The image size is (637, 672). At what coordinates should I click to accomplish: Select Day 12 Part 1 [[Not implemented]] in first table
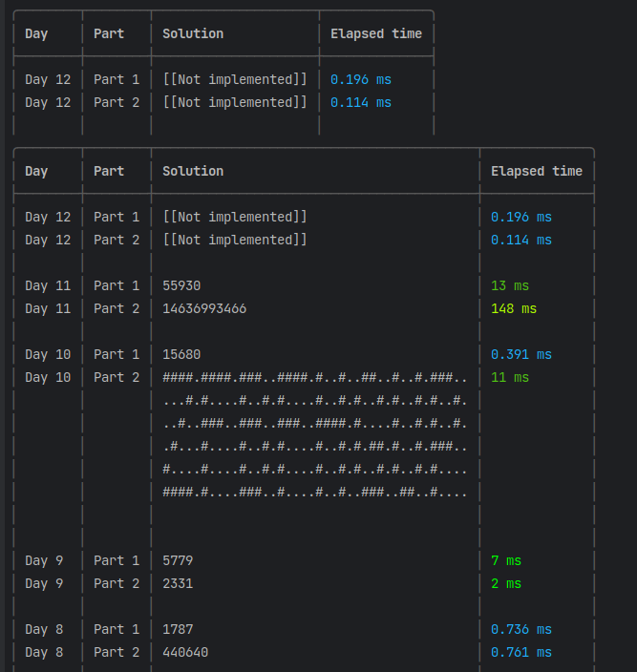235,80
